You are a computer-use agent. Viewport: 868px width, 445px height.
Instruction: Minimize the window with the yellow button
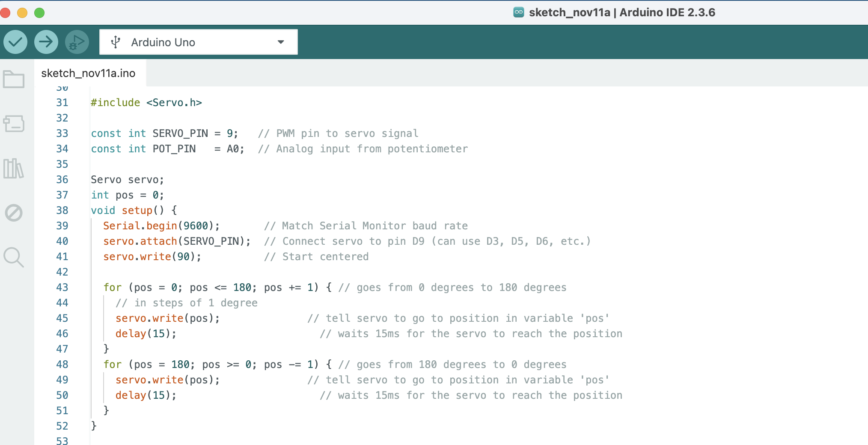[22, 12]
